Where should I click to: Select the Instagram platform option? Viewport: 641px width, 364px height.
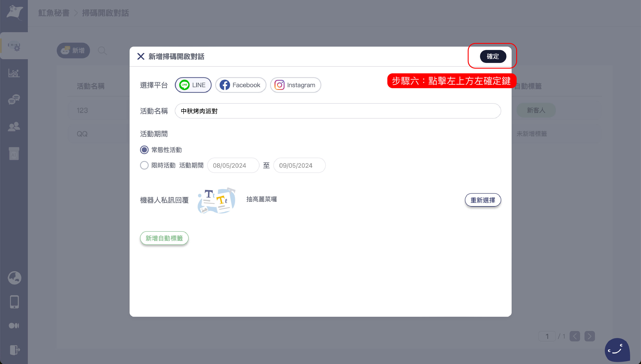coord(295,85)
